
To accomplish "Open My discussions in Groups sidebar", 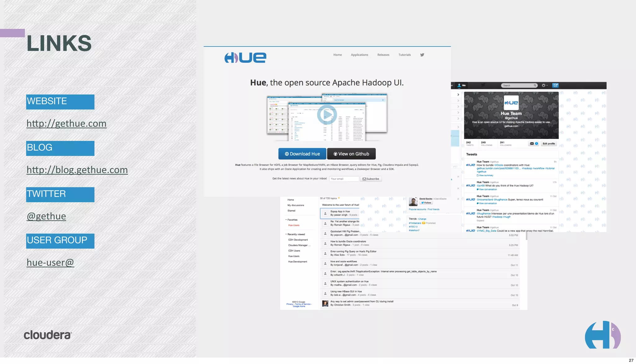I will click(296, 205).
